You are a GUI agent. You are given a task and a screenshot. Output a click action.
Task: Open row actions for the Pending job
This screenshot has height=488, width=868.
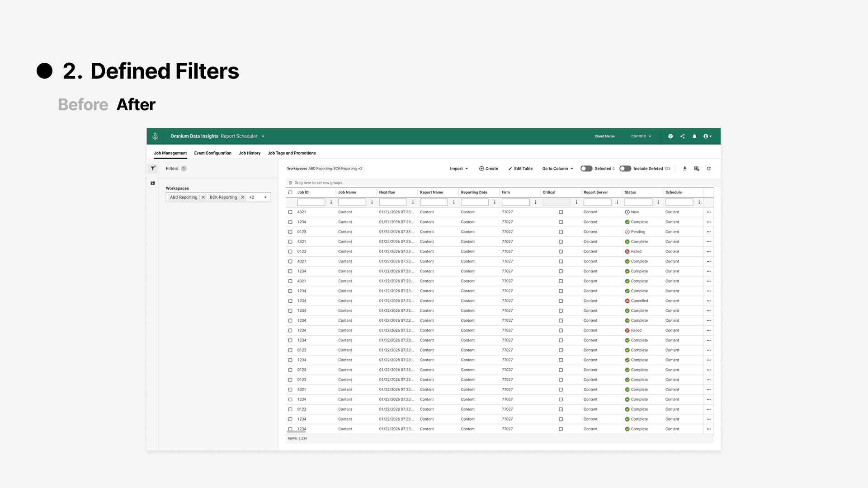pyautogui.click(x=709, y=232)
